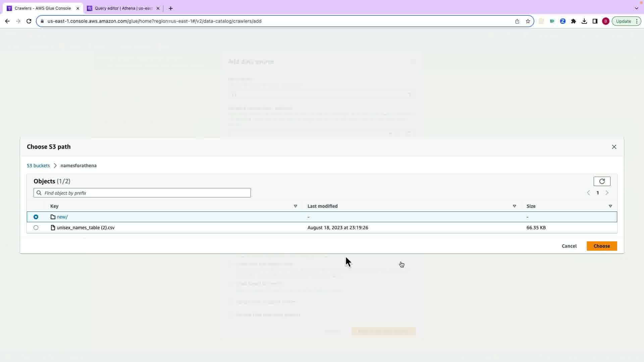644x362 pixels.
Task: Open the new/ folder link
Action: [x=62, y=217]
